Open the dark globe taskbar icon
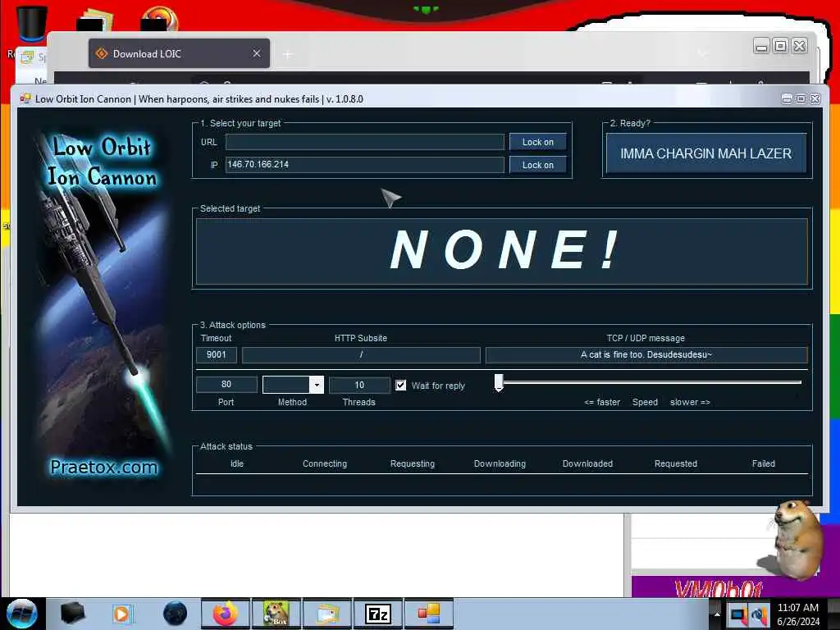Image resolution: width=840 pixels, height=630 pixels. pyautogui.click(x=176, y=614)
